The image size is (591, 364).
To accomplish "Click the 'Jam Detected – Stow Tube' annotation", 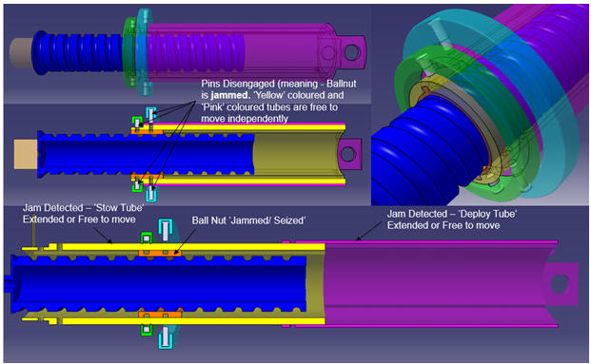I will tap(84, 214).
